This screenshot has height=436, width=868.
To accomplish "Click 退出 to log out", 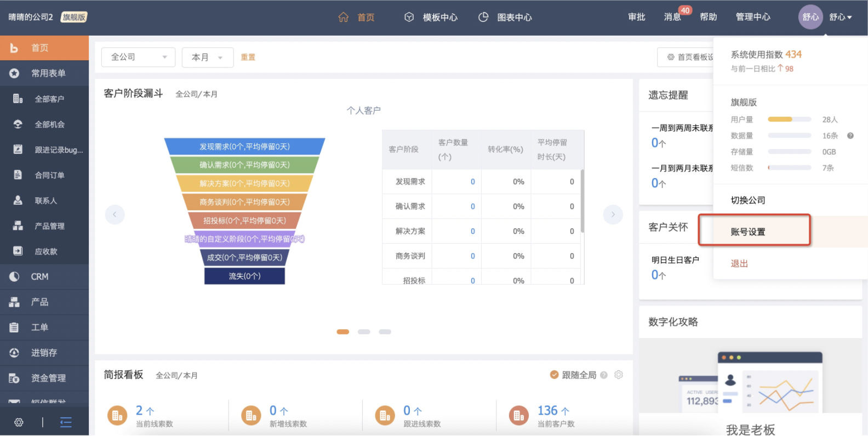I will click(739, 263).
